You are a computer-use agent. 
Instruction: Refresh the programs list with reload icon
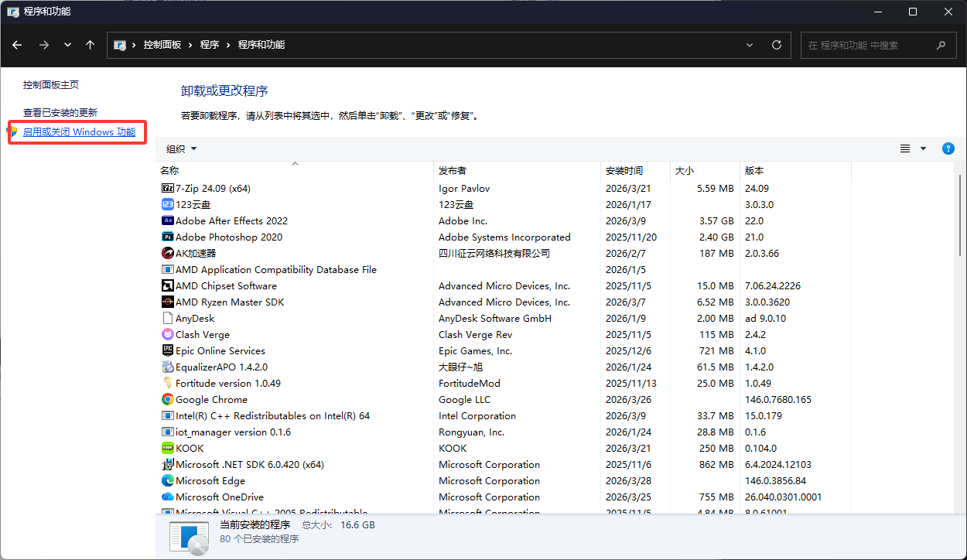776,45
